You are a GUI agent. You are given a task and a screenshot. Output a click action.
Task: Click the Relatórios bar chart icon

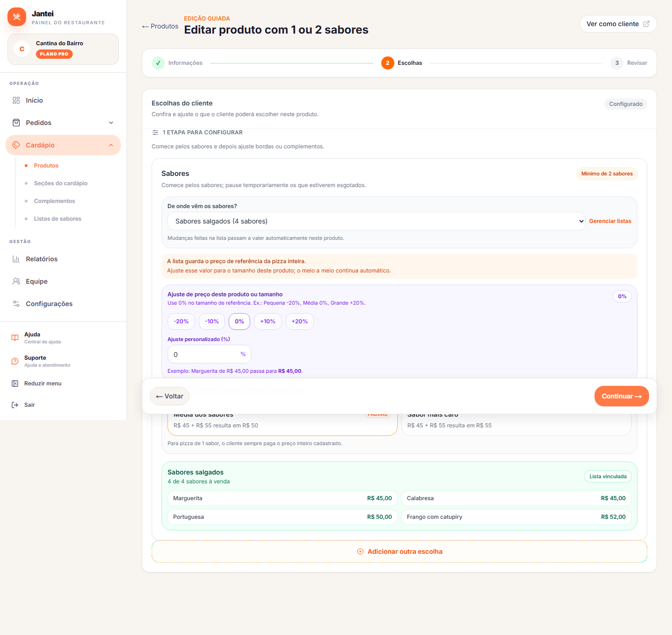click(x=16, y=259)
